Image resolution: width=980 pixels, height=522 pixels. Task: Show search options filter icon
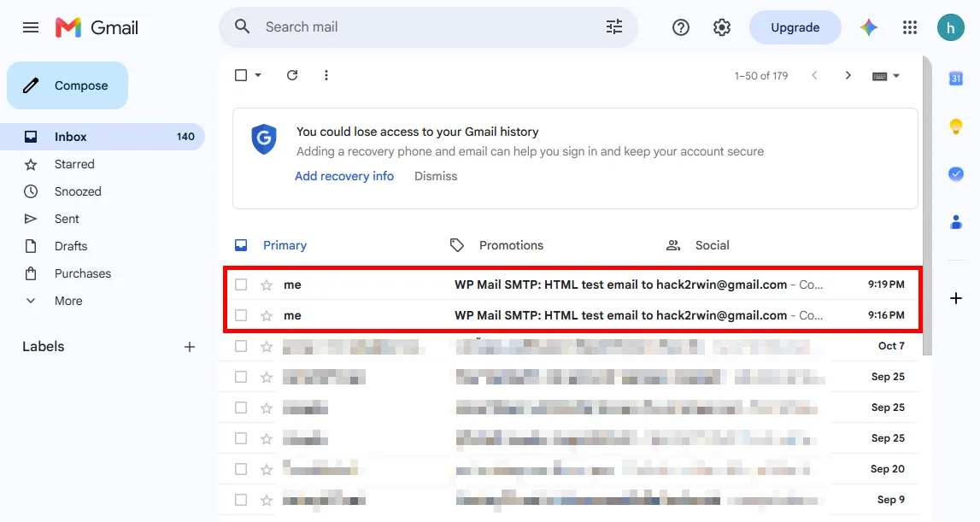pos(613,26)
